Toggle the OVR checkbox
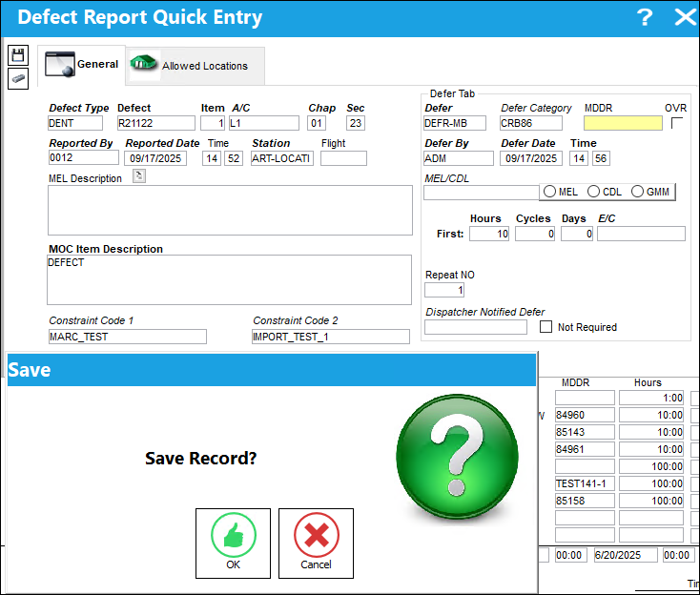 pos(677,123)
